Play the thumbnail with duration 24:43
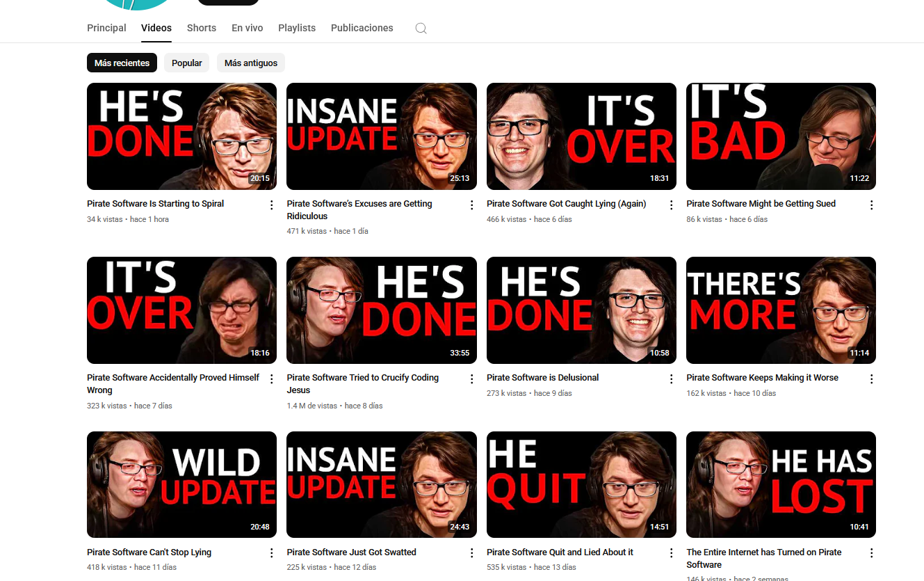 tap(382, 485)
